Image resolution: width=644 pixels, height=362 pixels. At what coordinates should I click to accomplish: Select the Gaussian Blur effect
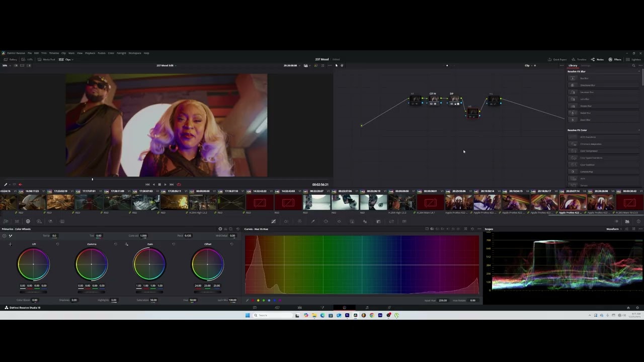coord(604,92)
